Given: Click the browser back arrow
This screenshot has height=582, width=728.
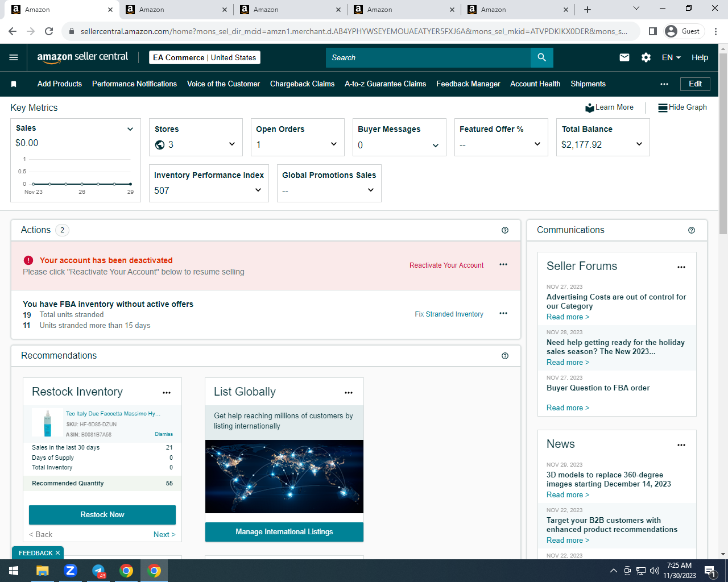Looking at the screenshot, I should coord(13,31).
